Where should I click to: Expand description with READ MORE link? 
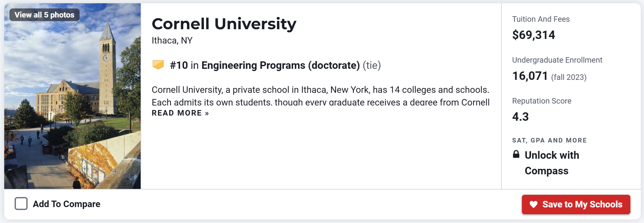[180, 113]
